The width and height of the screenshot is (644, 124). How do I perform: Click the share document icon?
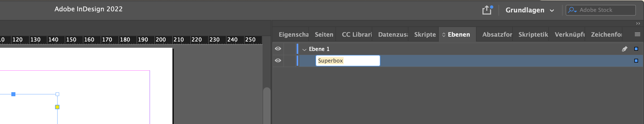(487, 10)
